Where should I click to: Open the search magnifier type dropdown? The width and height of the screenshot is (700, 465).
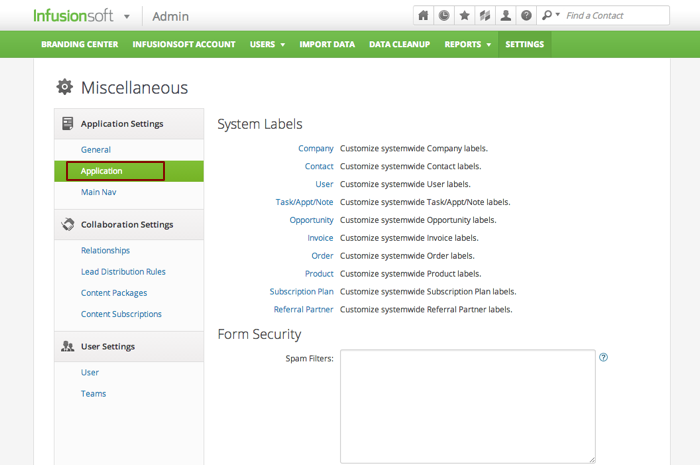550,16
